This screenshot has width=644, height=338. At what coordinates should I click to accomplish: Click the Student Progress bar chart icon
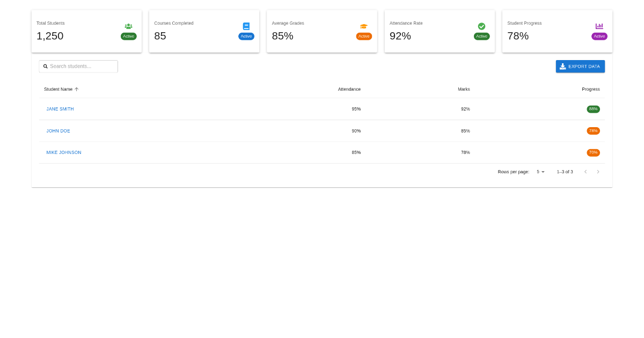[599, 26]
